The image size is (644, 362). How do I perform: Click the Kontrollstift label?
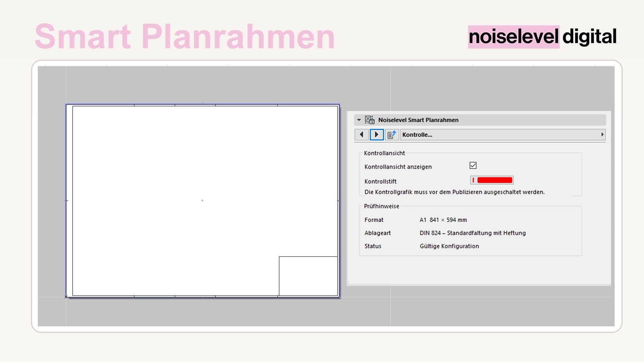[x=380, y=181]
